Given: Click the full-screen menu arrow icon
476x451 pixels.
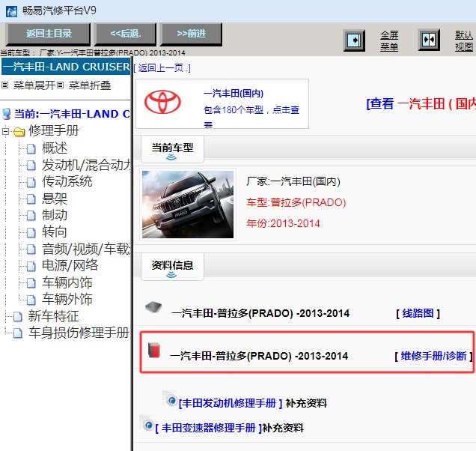Looking at the screenshot, I should coord(354,40).
